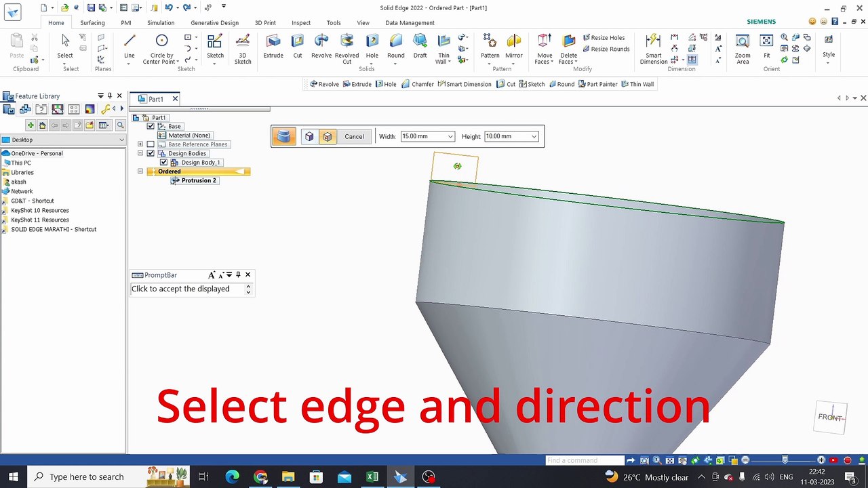Open Google Chrome from the taskbar
The image size is (868, 488).
click(260, 477)
